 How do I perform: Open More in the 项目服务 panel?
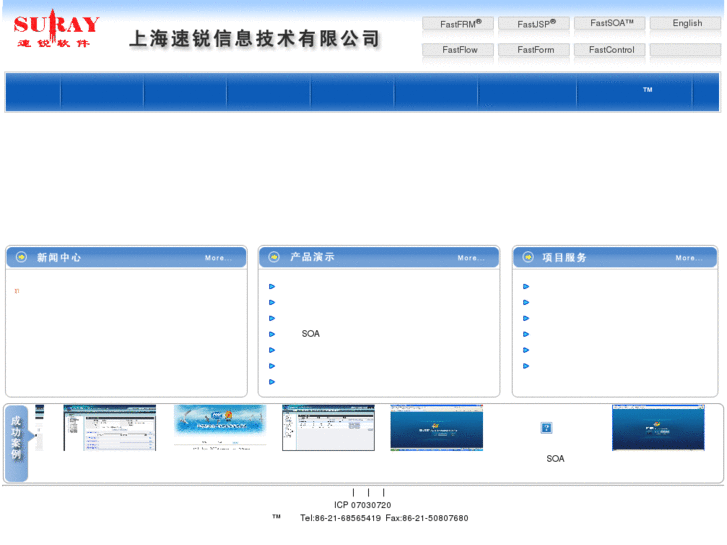coord(689,258)
